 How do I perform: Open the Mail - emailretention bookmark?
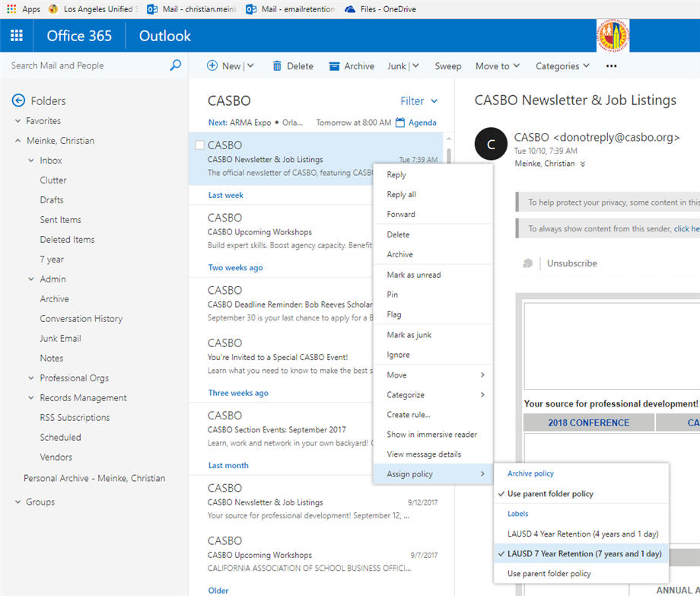(291, 9)
